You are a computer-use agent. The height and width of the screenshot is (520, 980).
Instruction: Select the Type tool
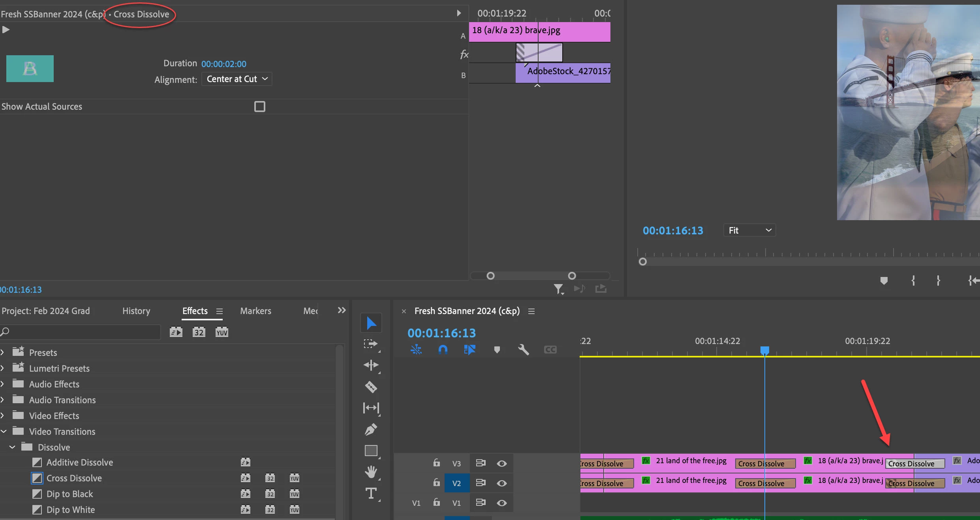pyautogui.click(x=371, y=493)
